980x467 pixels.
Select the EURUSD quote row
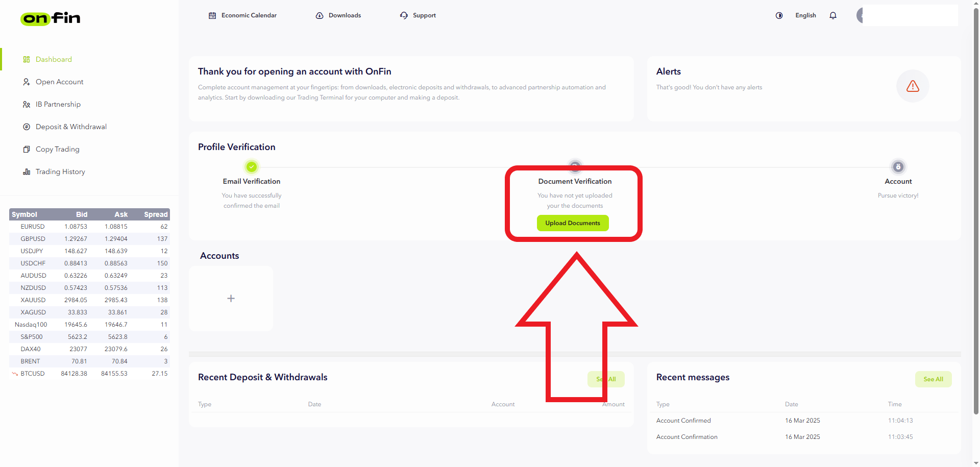[x=89, y=227]
